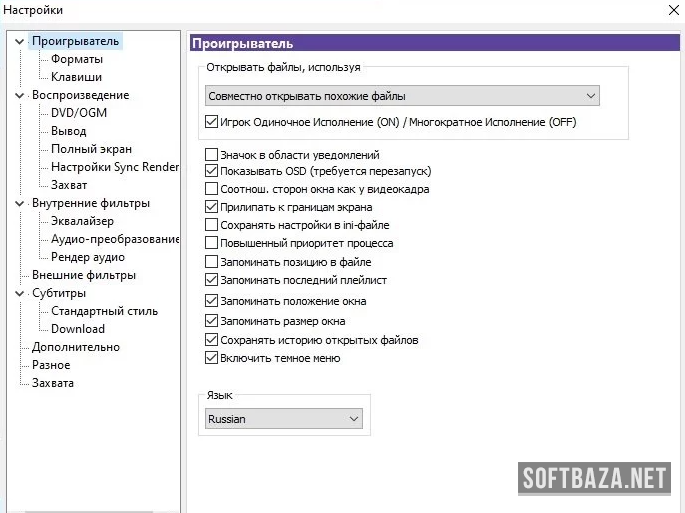The width and height of the screenshot is (685, 513).
Task: Uncheck Показывать OSD option
Action: click(211, 171)
